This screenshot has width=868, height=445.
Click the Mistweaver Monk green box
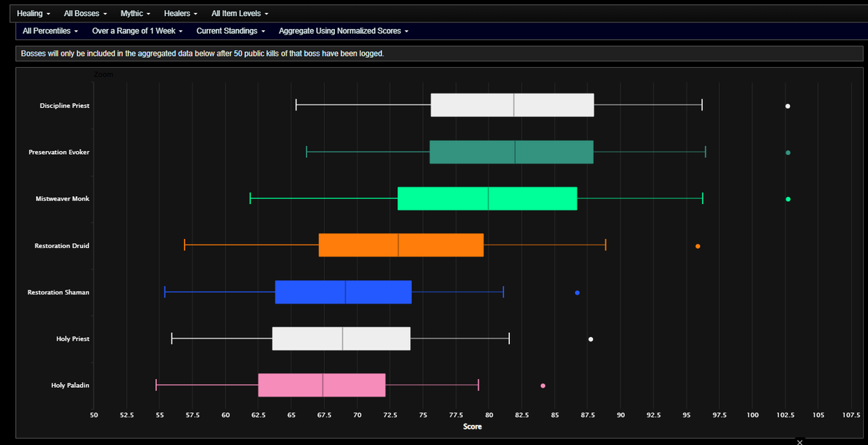click(488, 198)
